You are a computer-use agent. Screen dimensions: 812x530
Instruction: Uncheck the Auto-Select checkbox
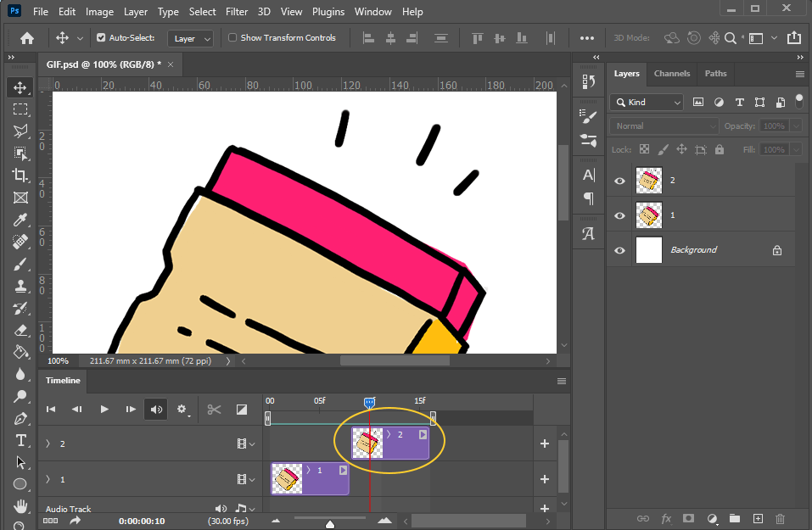click(102, 38)
